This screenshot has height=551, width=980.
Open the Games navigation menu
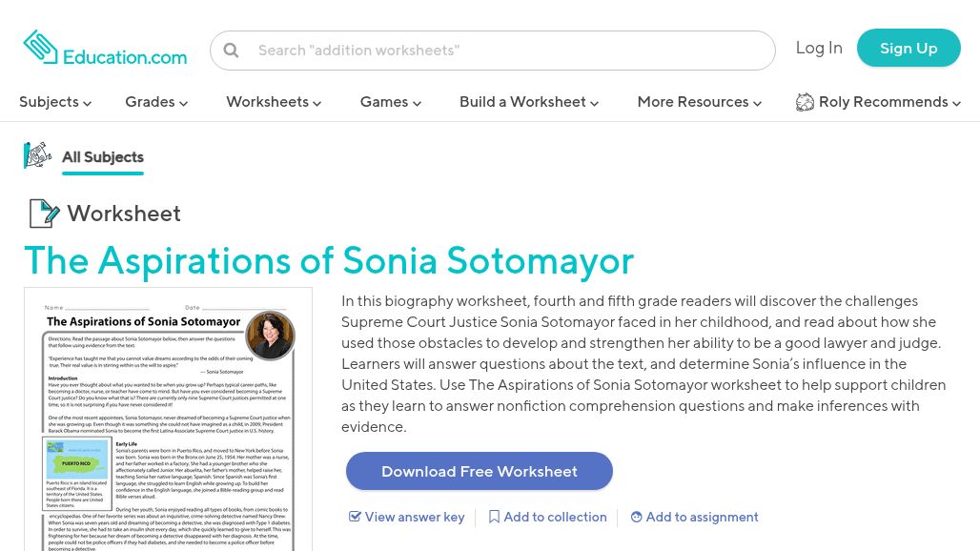point(391,102)
